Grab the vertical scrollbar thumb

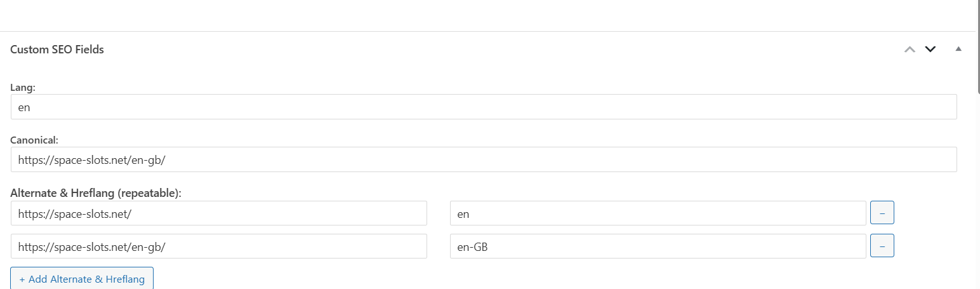coord(977,44)
